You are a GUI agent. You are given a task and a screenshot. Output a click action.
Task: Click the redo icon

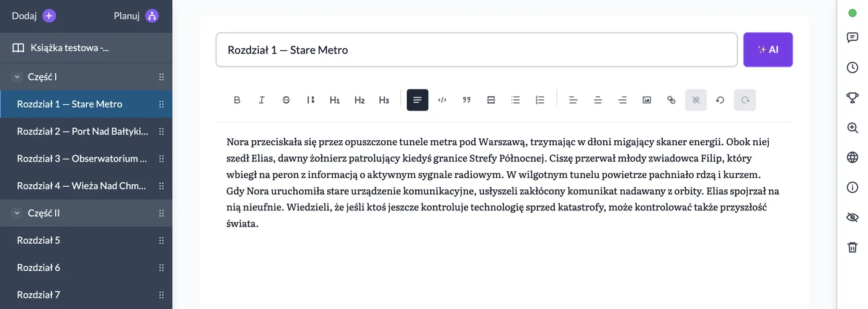click(745, 100)
